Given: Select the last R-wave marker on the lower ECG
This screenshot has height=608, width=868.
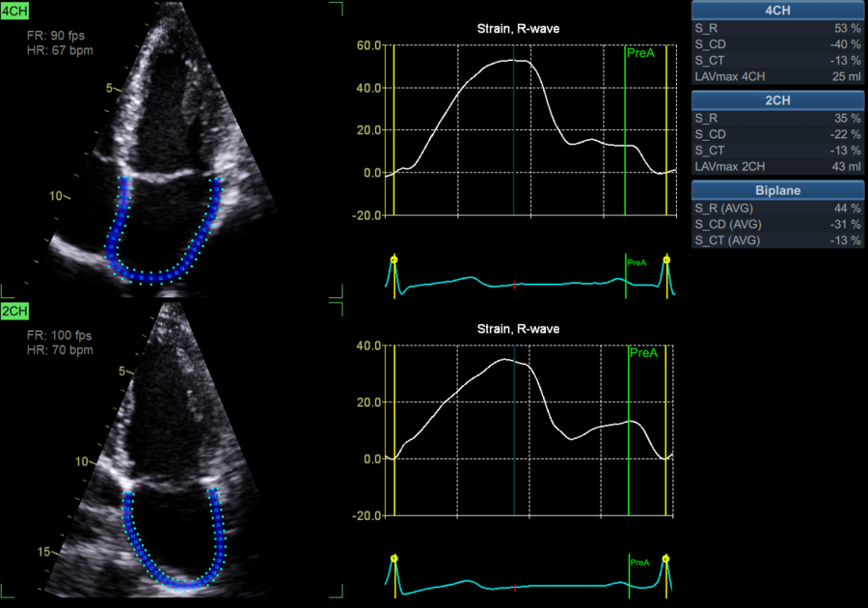Looking at the screenshot, I should (665, 559).
